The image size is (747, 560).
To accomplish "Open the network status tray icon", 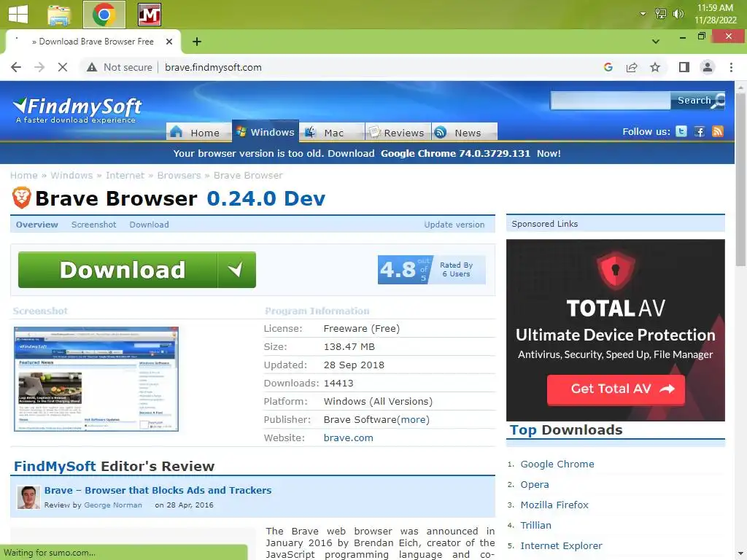I will point(661,14).
